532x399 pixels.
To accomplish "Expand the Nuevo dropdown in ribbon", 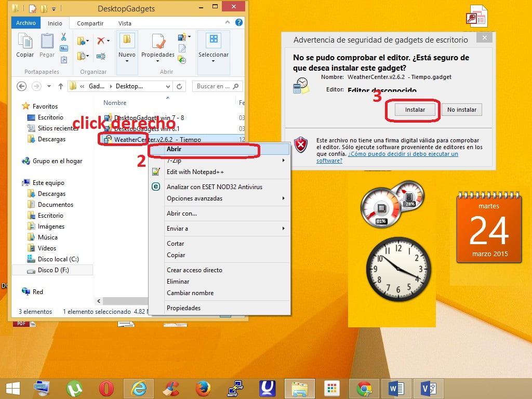I will 127,61.
